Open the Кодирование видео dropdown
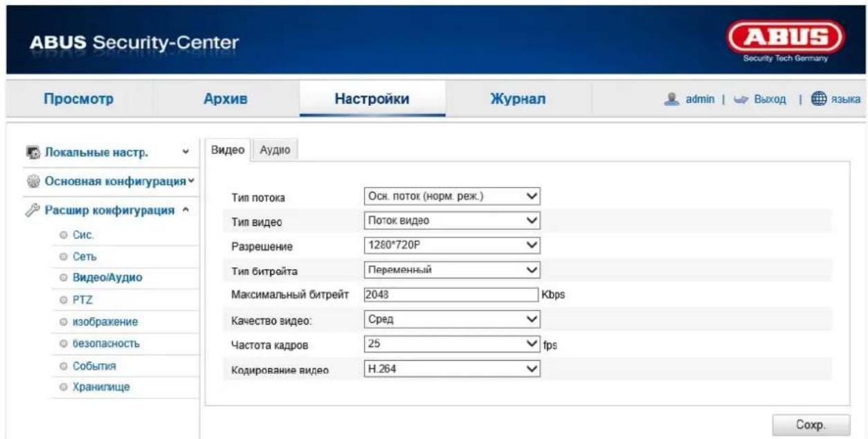Viewport: 868px width, 439px height. coord(451,368)
